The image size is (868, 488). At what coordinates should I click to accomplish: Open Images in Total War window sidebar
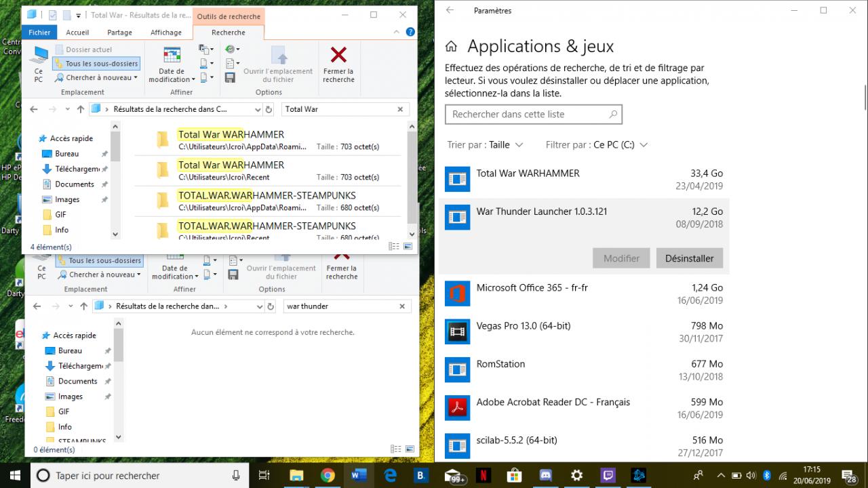click(67, 199)
